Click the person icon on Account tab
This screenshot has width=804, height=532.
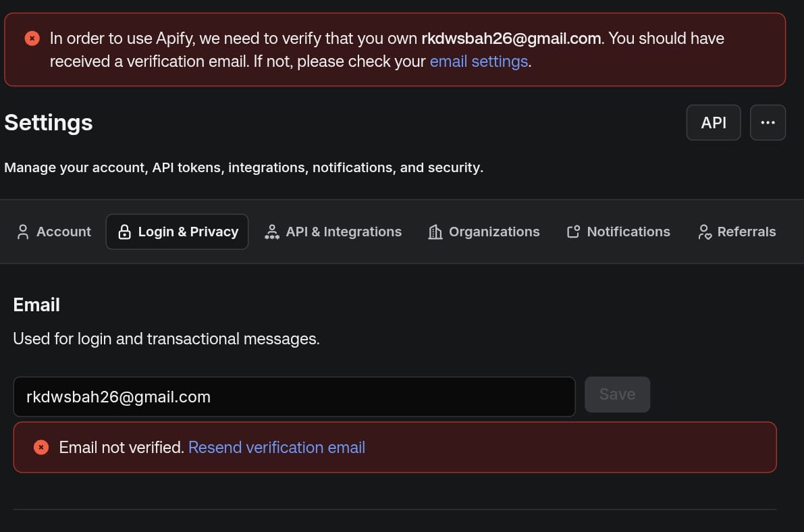(22, 232)
